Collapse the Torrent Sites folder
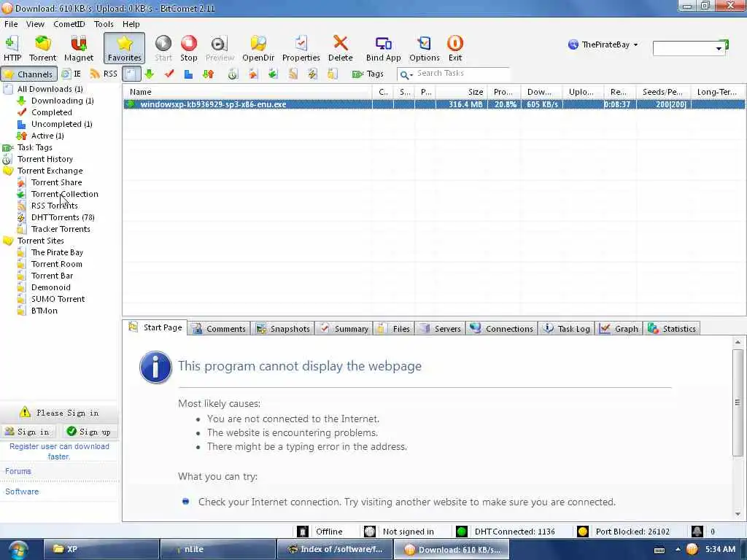 8,241
